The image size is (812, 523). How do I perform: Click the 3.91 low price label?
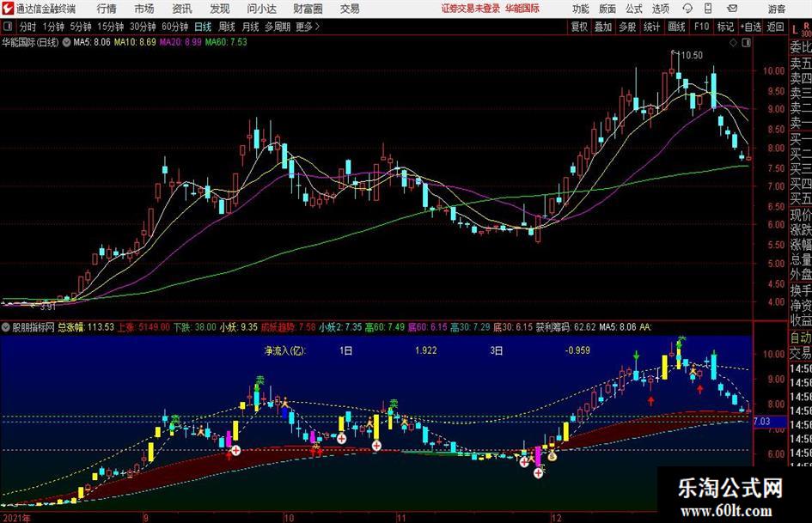click(x=47, y=306)
